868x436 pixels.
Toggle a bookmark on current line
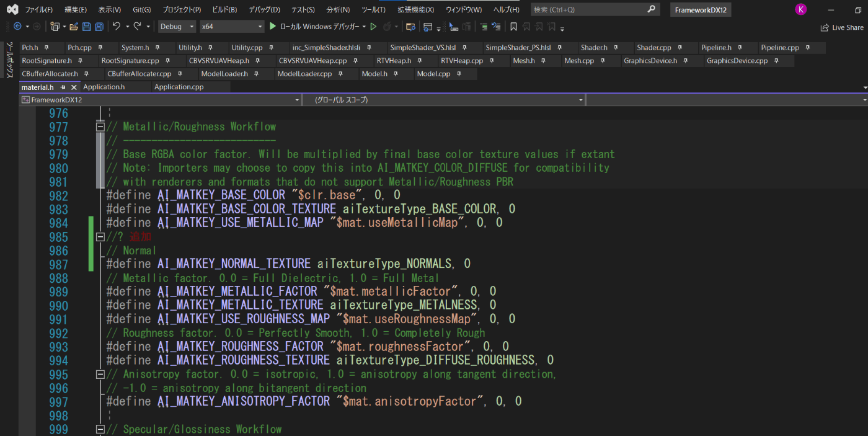point(513,27)
